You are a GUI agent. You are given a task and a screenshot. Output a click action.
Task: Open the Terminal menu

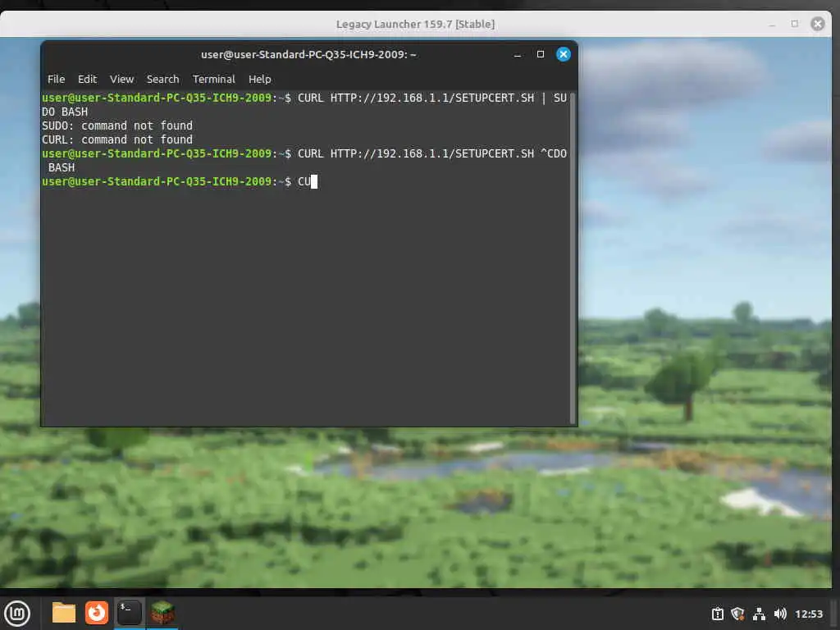tap(214, 80)
